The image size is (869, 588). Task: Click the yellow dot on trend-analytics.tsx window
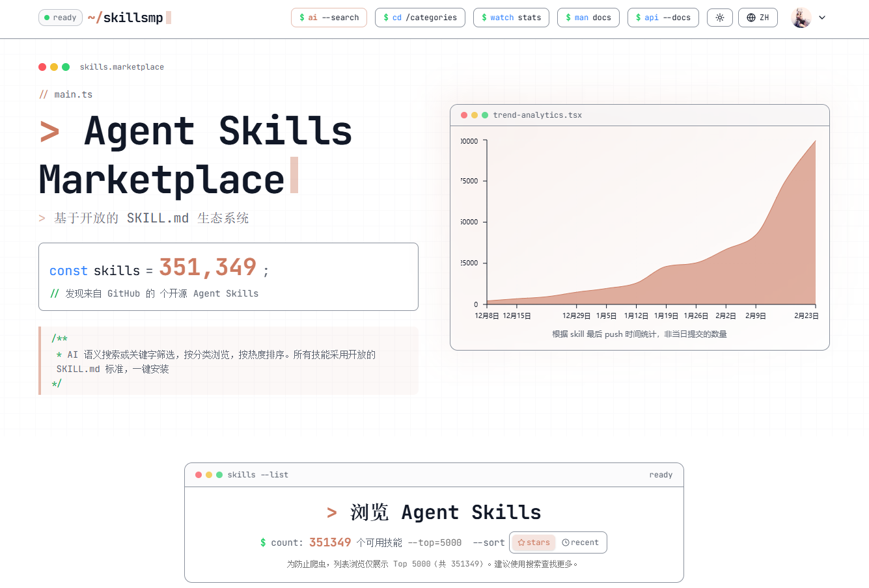click(x=475, y=115)
